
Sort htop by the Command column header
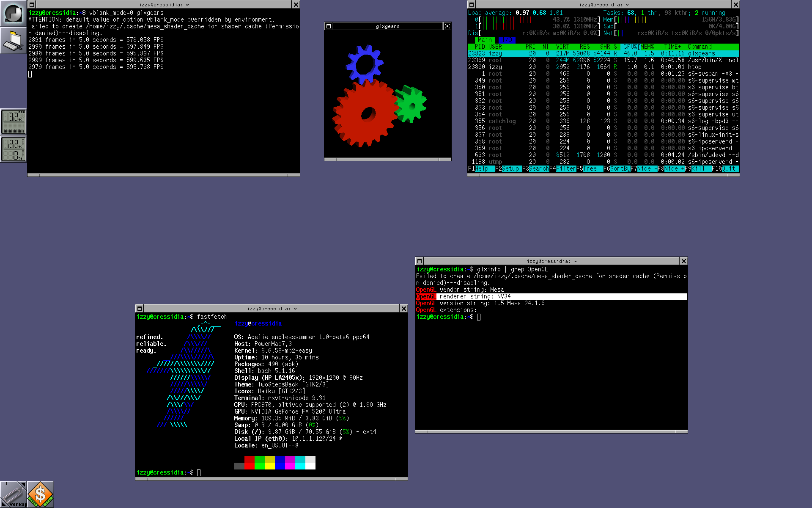click(700, 47)
